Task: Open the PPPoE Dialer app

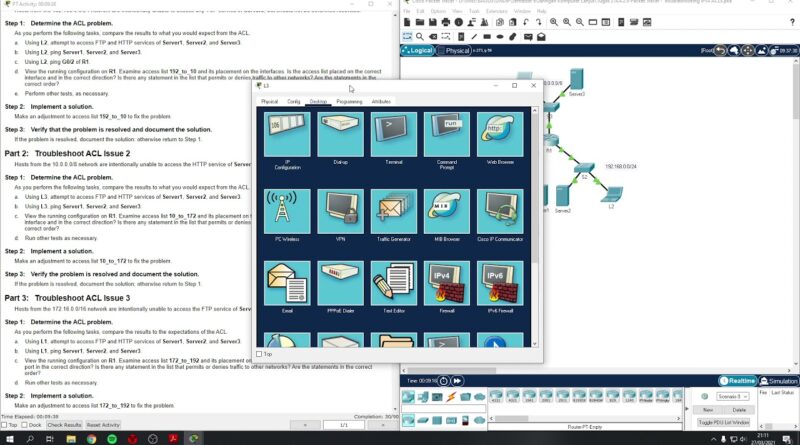Action: pos(340,283)
